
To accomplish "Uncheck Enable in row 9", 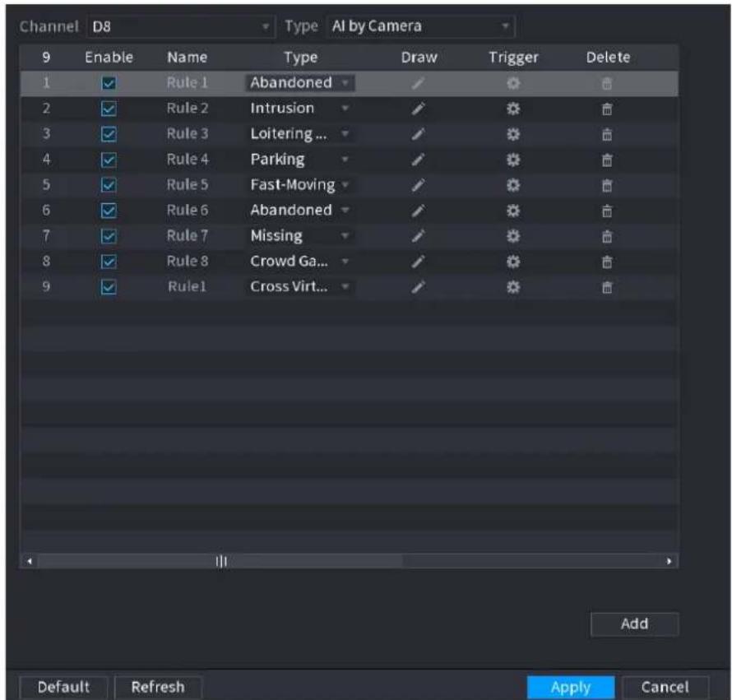I will 109,287.
